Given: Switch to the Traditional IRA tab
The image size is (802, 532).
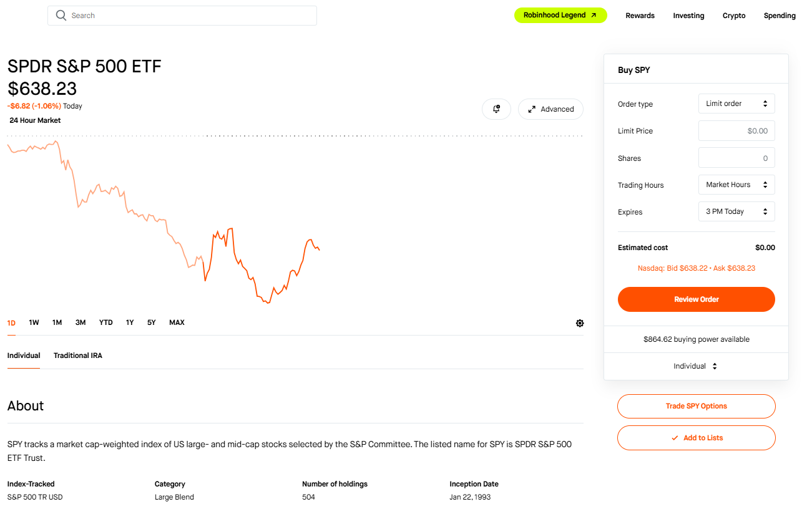Looking at the screenshot, I should [77, 355].
